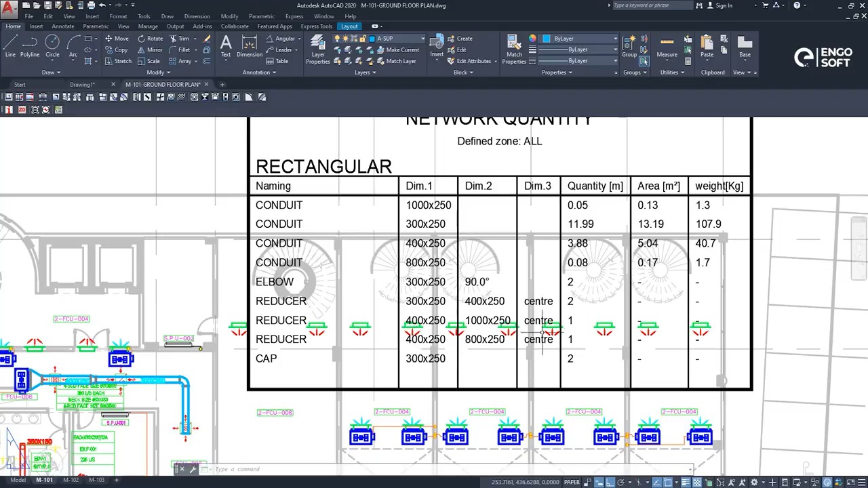868x488 pixels.
Task: Open the Format menu
Action: click(x=118, y=16)
